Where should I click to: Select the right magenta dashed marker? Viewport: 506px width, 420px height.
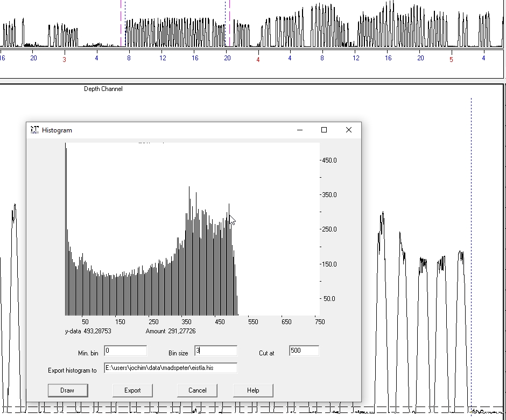230,24
